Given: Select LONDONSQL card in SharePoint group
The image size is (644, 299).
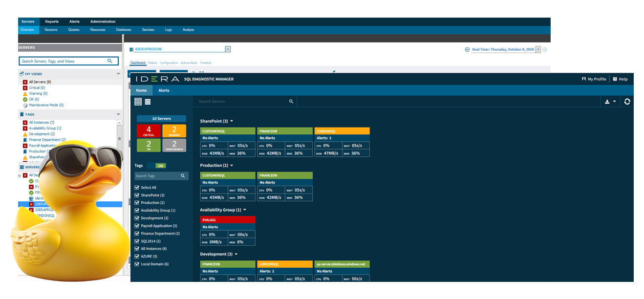Looking at the screenshot, I should click(342, 142).
